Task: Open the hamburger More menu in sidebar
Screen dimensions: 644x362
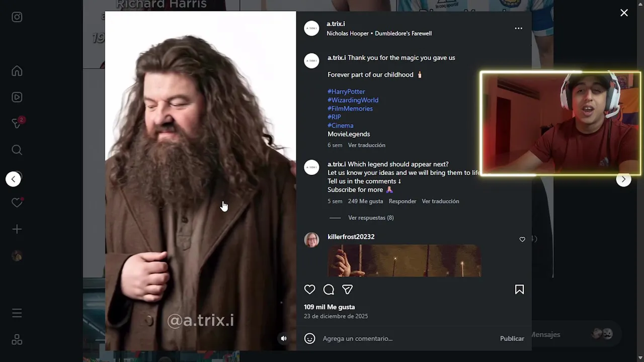Action: 17,313
